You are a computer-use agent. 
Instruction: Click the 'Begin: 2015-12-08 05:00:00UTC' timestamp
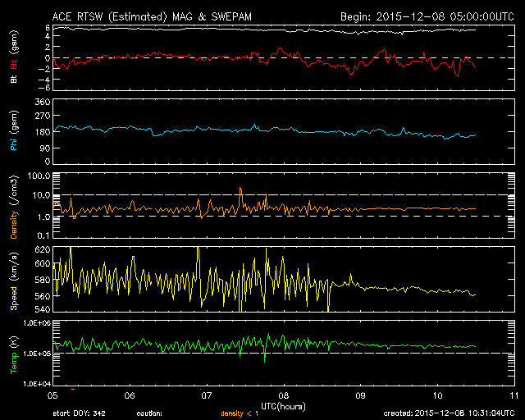[x=427, y=16]
